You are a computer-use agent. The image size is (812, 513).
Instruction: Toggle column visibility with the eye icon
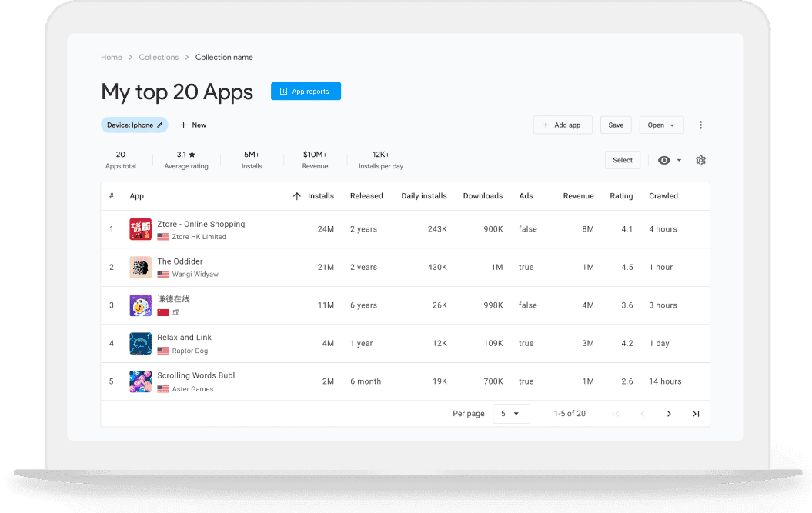[664, 161]
